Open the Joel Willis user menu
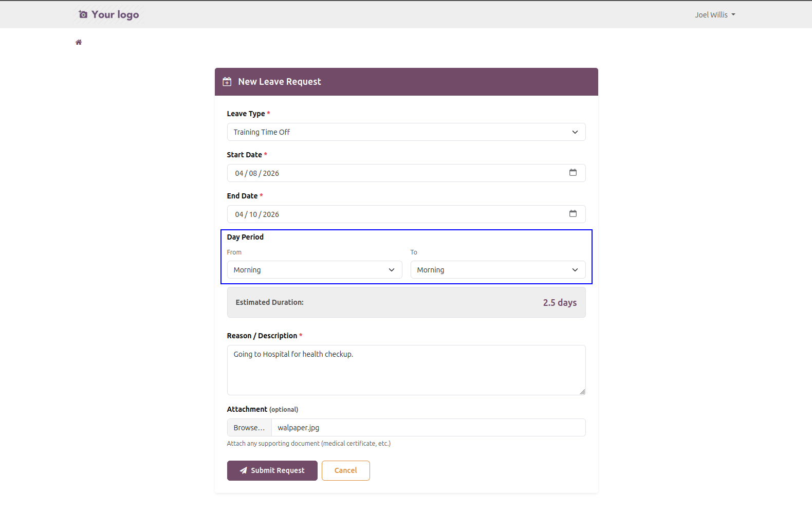812x511 pixels. (x=715, y=15)
